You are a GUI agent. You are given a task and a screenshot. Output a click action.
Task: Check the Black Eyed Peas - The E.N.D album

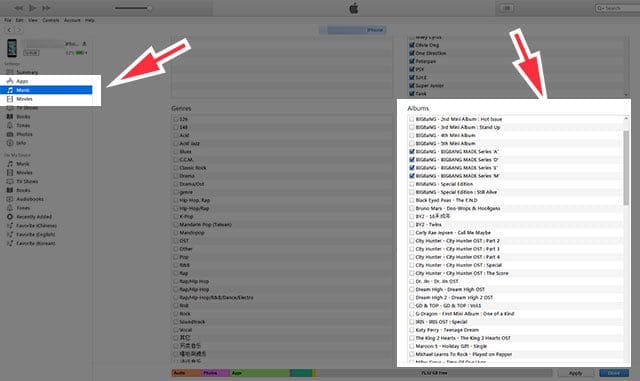pos(411,200)
